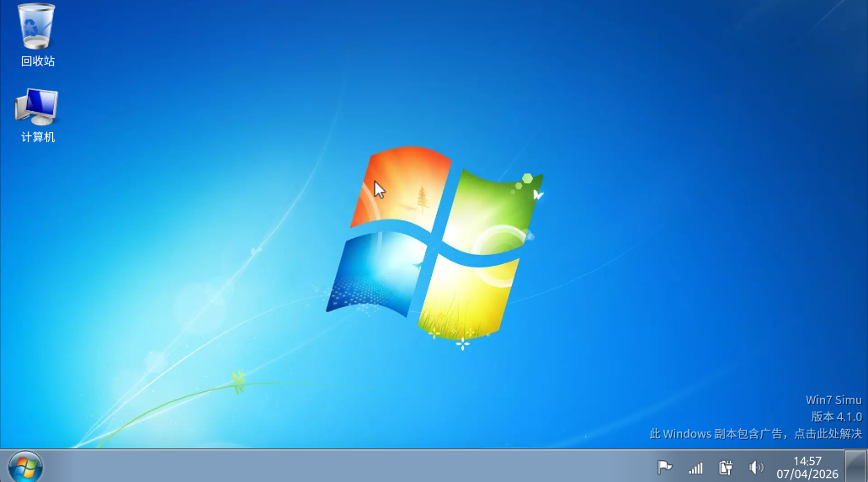The width and height of the screenshot is (868, 482).
Task: Click the battery power plug tray icon
Action: click(726, 467)
